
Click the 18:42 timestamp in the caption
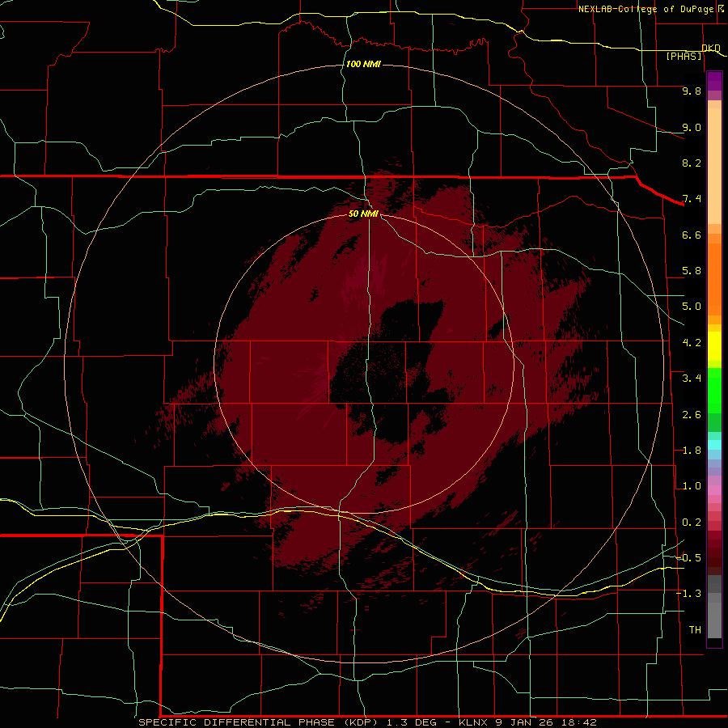578,722
